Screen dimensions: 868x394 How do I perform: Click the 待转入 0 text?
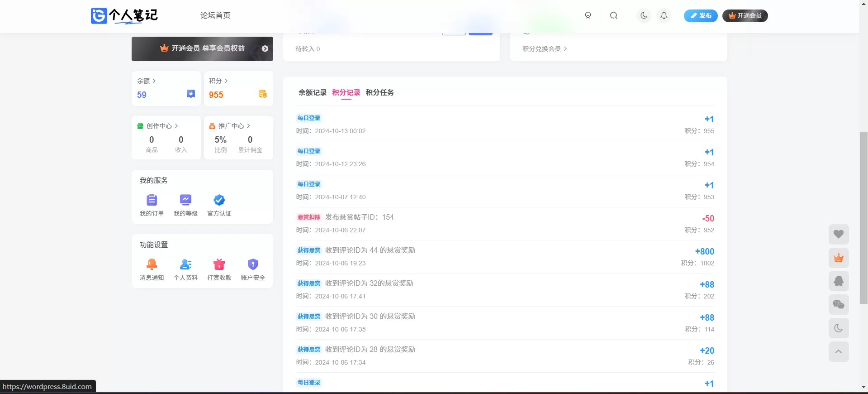(308, 49)
